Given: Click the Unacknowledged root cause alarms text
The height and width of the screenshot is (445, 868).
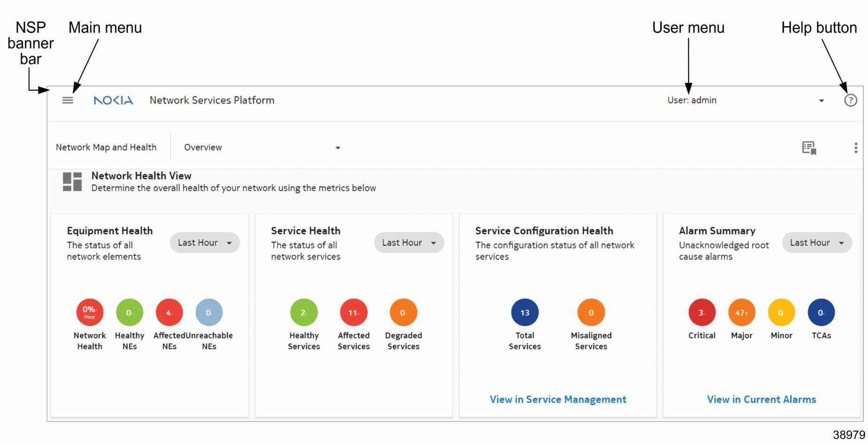Looking at the screenshot, I should [724, 251].
